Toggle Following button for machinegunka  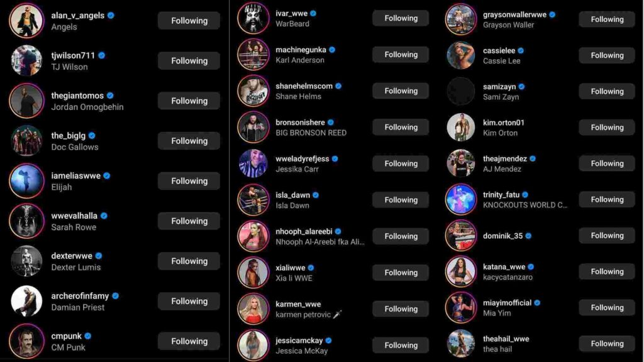(401, 55)
